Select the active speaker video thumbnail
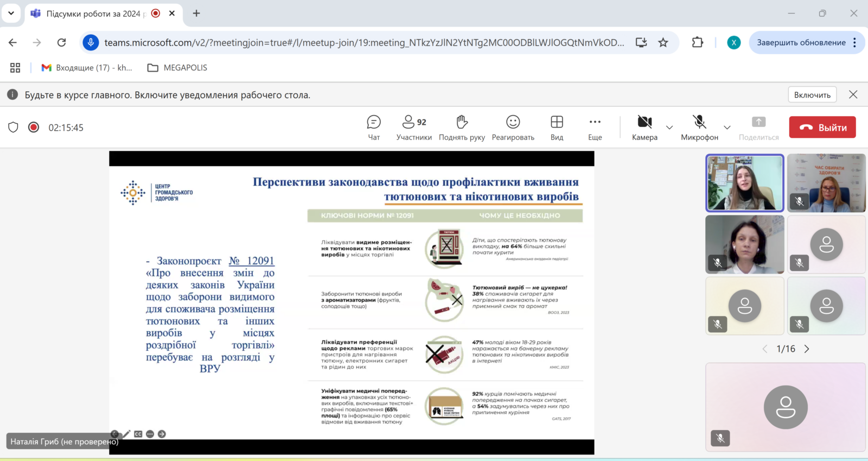This screenshot has height=461, width=868. pyautogui.click(x=744, y=183)
